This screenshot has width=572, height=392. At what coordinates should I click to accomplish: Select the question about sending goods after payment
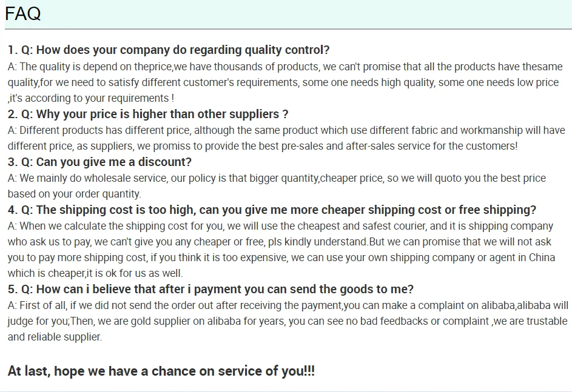click(210, 290)
